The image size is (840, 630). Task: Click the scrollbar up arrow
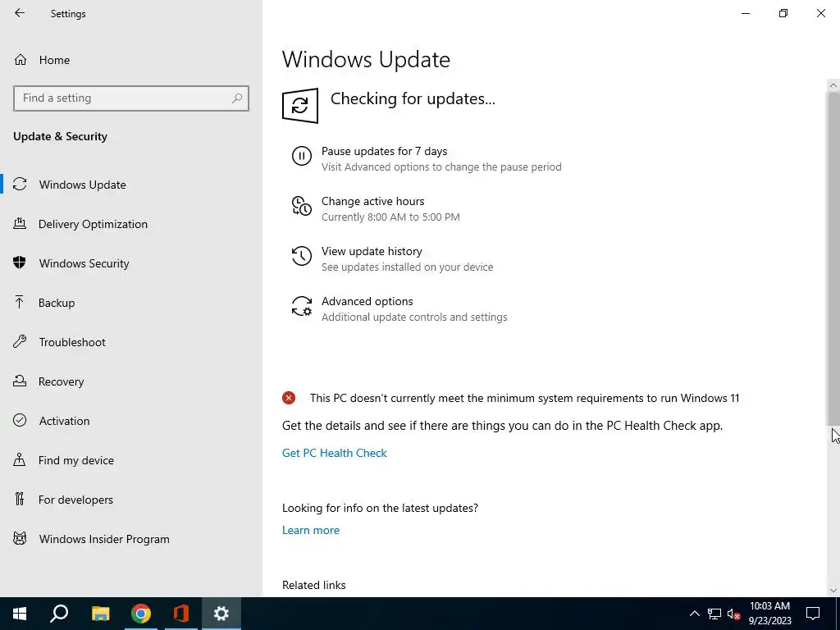(833, 85)
